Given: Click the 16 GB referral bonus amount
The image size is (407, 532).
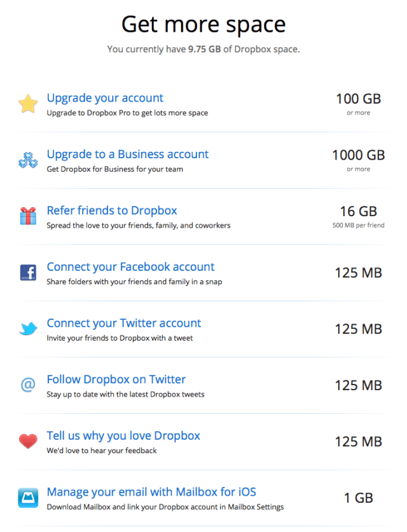Looking at the screenshot, I should coord(359,212).
